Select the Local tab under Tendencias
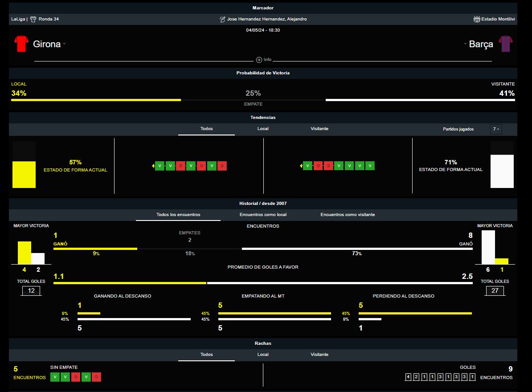The image size is (532, 392). coord(263,129)
